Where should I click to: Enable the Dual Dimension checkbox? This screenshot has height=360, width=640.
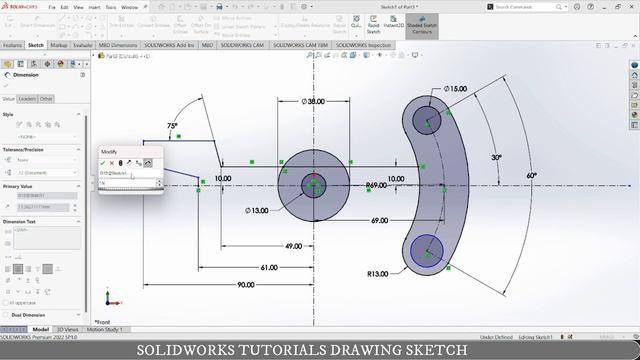pyautogui.click(x=5, y=315)
